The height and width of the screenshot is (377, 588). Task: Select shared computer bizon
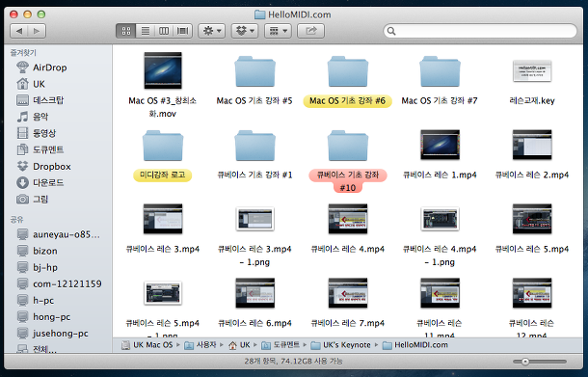[x=38, y=251]
